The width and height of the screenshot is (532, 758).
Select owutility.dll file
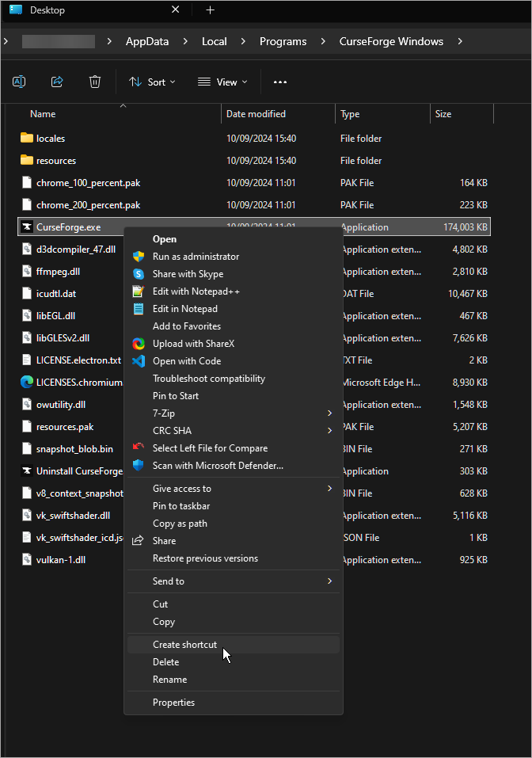(x=61, y=405)
